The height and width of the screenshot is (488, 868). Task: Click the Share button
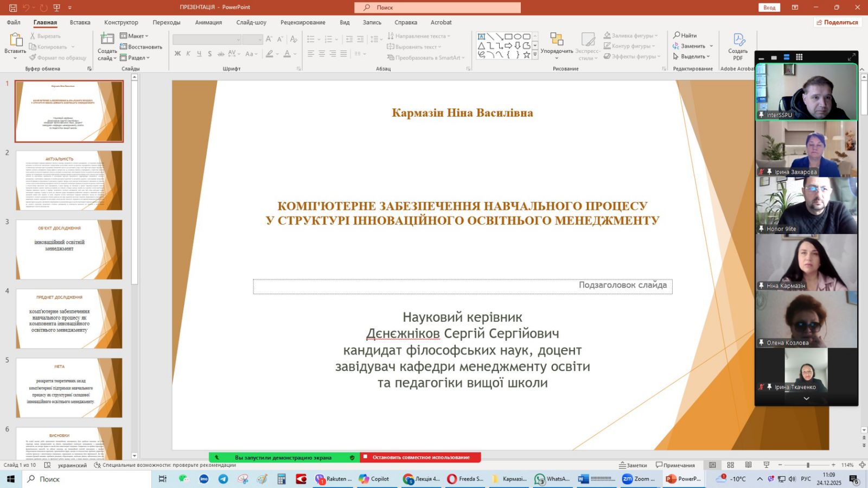837,22
